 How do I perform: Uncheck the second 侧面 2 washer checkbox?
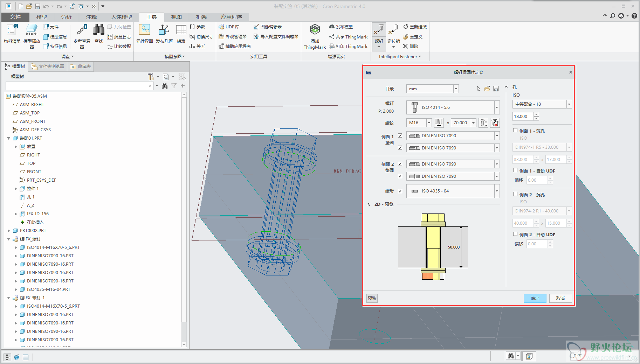tap(400, 176)
